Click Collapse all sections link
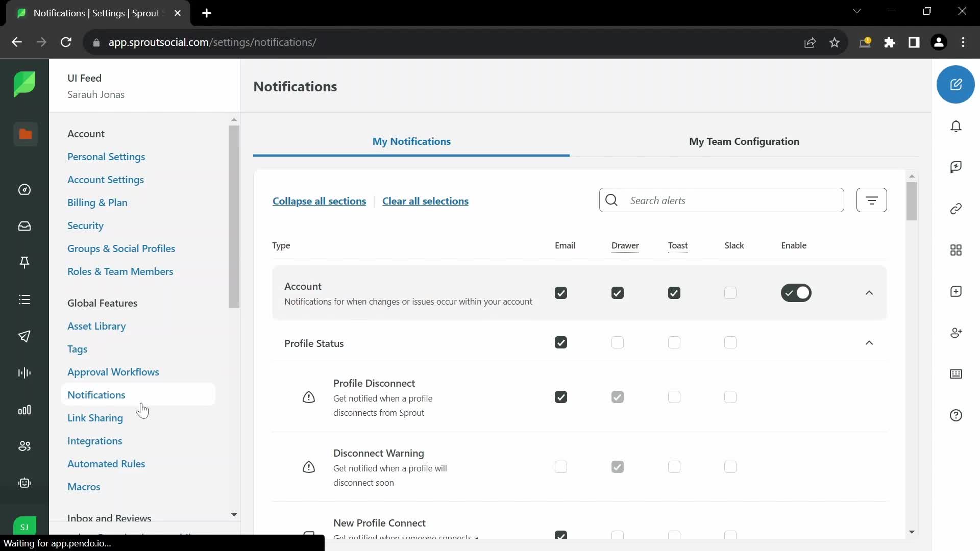The image size is (980, 551). tap(319, 201)
